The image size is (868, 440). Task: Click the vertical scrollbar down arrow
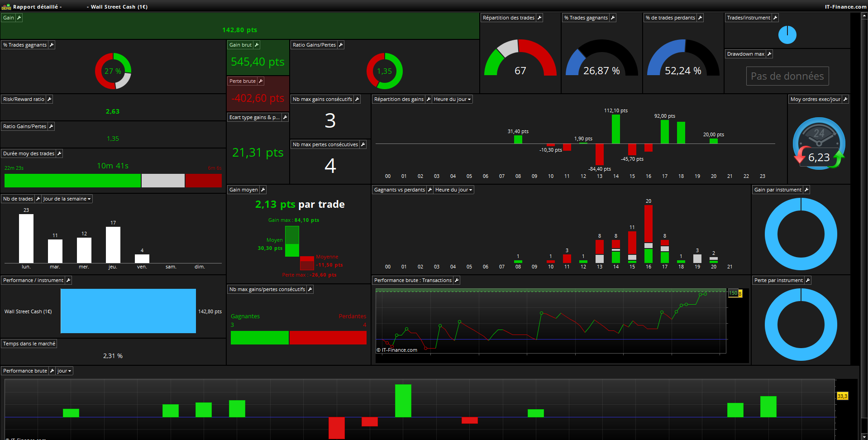[864, 436]
